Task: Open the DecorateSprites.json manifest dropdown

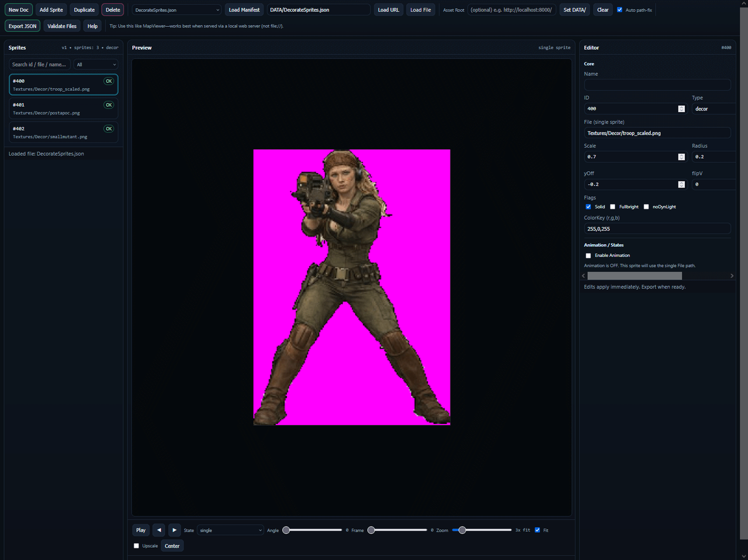Action: click(x=176, y=9)
